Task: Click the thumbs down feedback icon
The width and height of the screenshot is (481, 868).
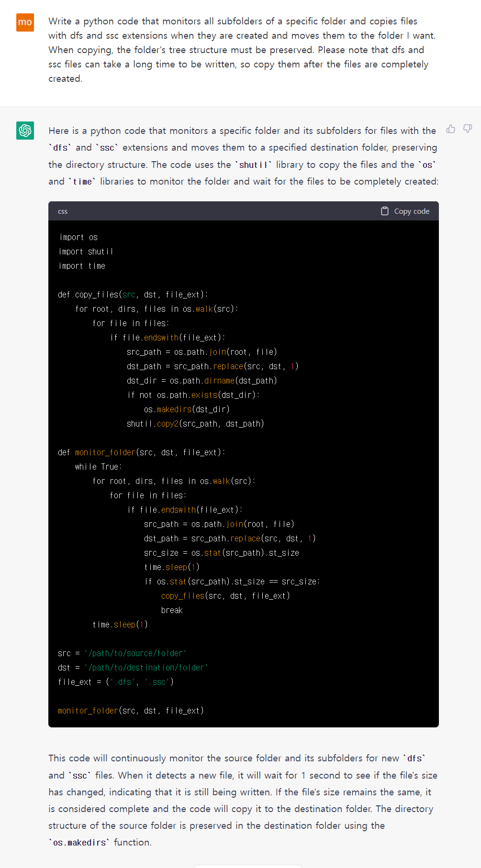Action: point(468,129)
